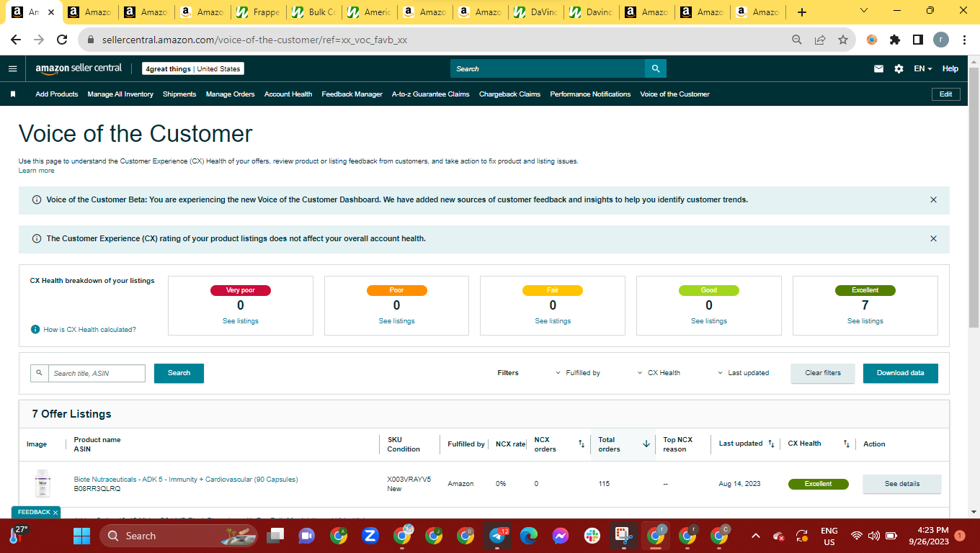The width and height of the screenshot is (980, 553).
Task: Focus the Search title, ASIN field
Action: pyautogui.click(x=96, y=373)
